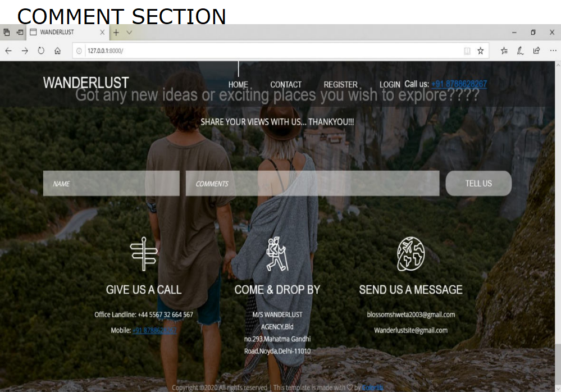The width and height of the screenshot is (561, 392).
Task: Select the HOME navigation item
Action: point(238,85)
